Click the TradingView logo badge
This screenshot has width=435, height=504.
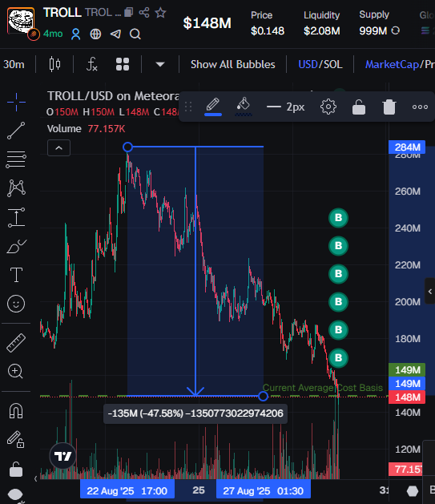coord(62,456)
